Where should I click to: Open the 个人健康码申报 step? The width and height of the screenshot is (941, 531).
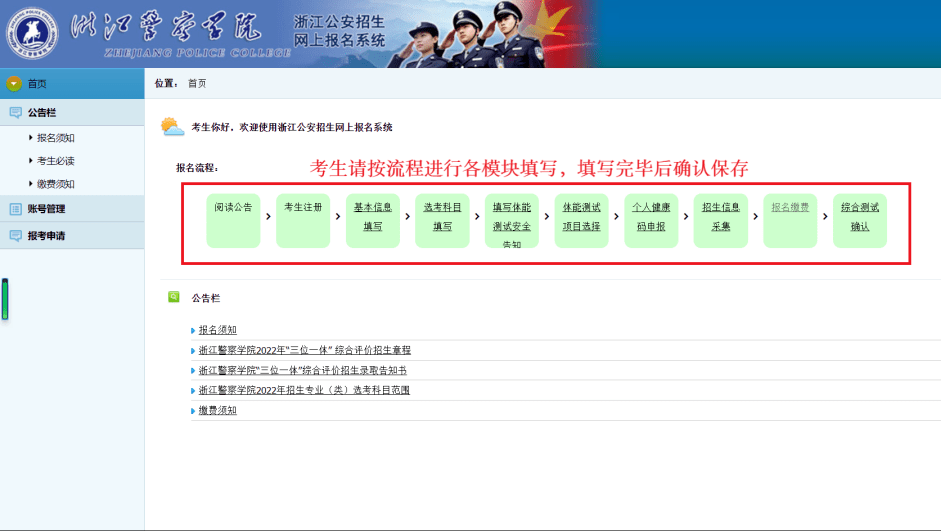[651, 220]
